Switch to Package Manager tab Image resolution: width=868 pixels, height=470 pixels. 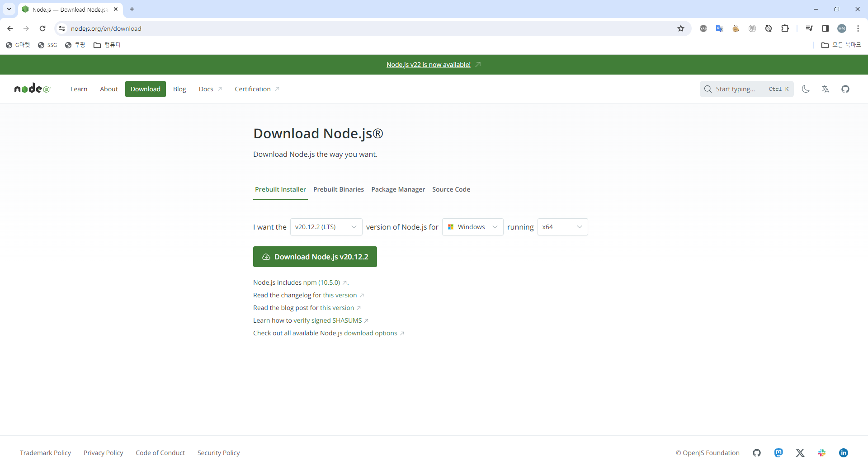[x=398, y=189]
